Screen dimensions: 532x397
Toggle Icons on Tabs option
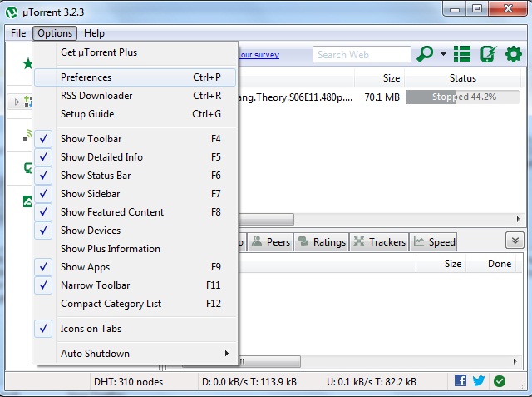tap(135, 329)
